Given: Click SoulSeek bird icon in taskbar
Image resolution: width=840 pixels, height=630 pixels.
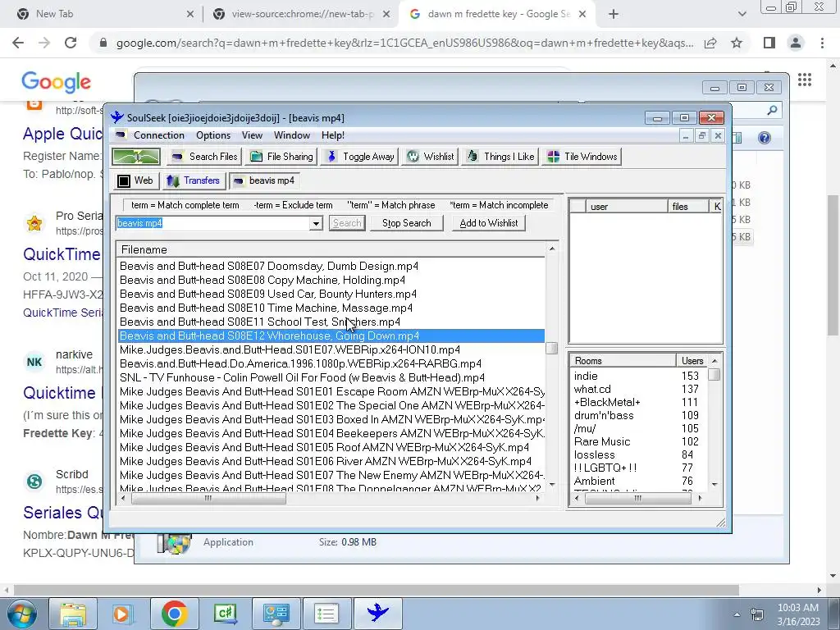Looking at the screenshot, I should (377, 613).
